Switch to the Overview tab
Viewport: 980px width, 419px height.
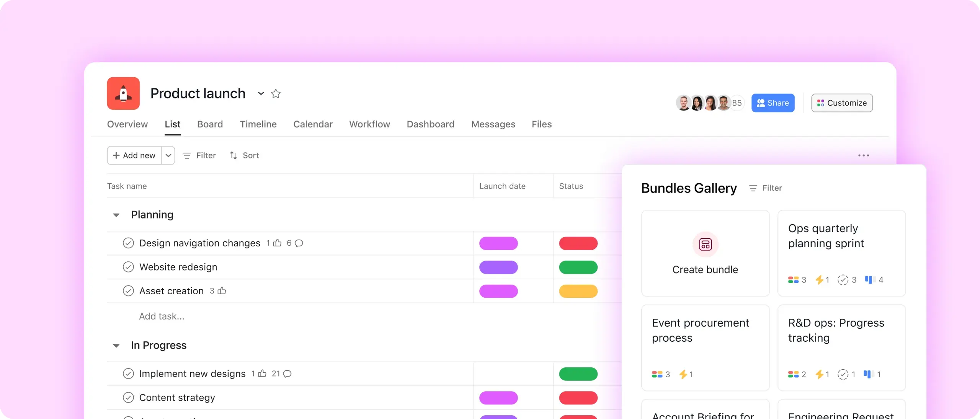coord(127,124)
